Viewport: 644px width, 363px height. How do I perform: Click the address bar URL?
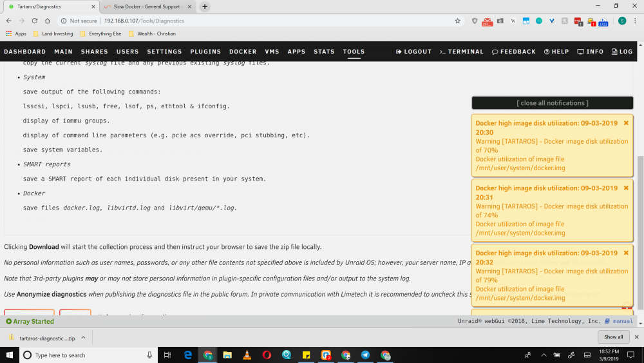click(144, 21)
